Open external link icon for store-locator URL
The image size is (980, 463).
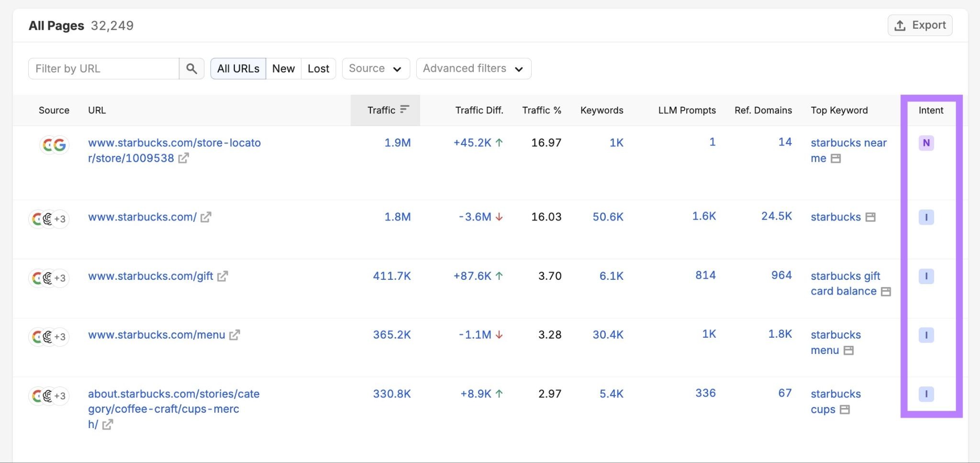tap(183, 158)
